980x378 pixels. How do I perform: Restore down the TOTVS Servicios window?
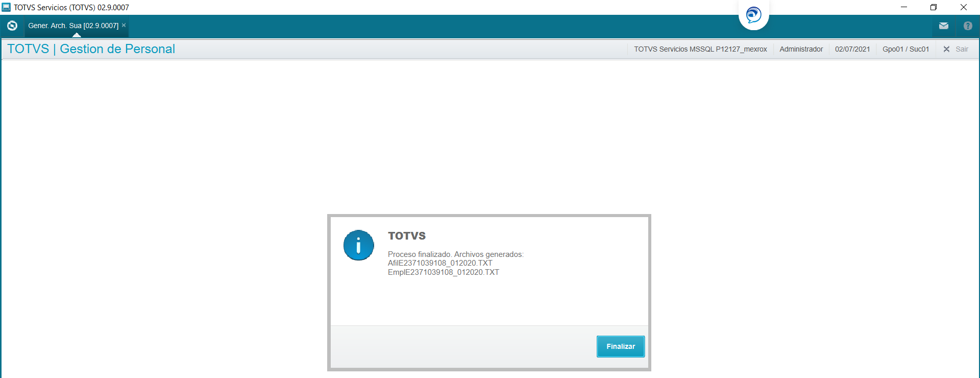[934, 7]
